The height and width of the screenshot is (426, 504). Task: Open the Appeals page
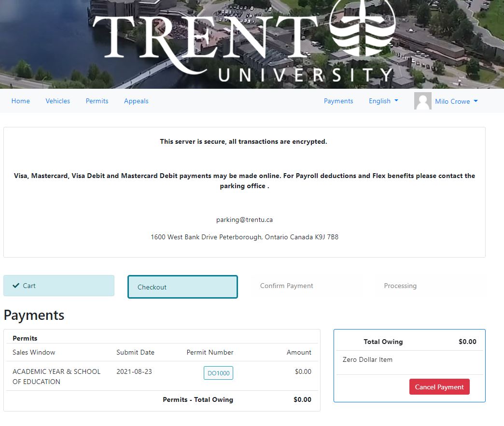pos(136,101)
